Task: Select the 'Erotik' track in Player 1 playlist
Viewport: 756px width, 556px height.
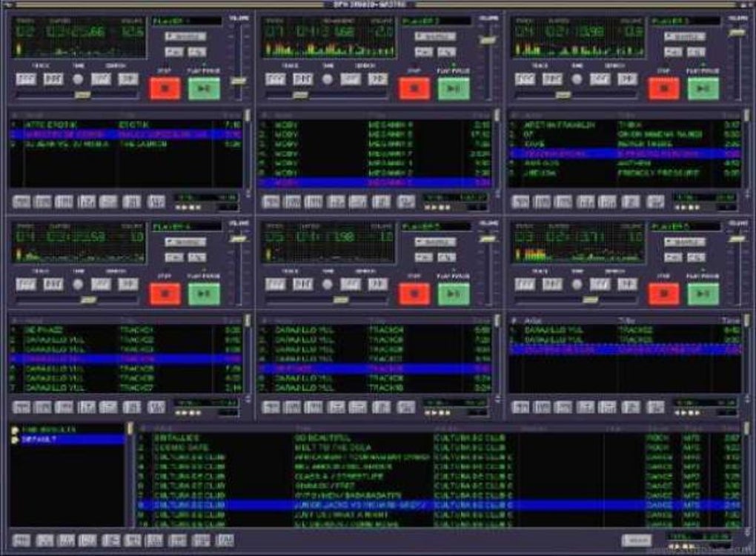Action: [125, 125]
